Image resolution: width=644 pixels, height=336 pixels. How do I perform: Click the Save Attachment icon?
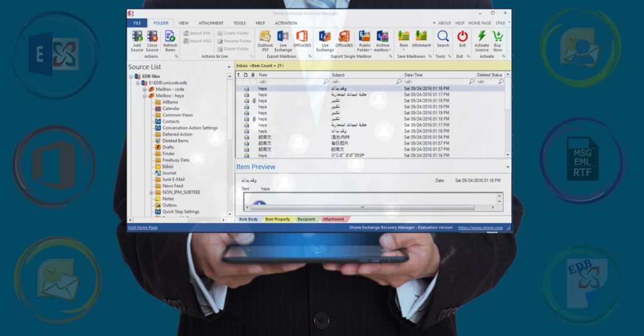point(421,36)
